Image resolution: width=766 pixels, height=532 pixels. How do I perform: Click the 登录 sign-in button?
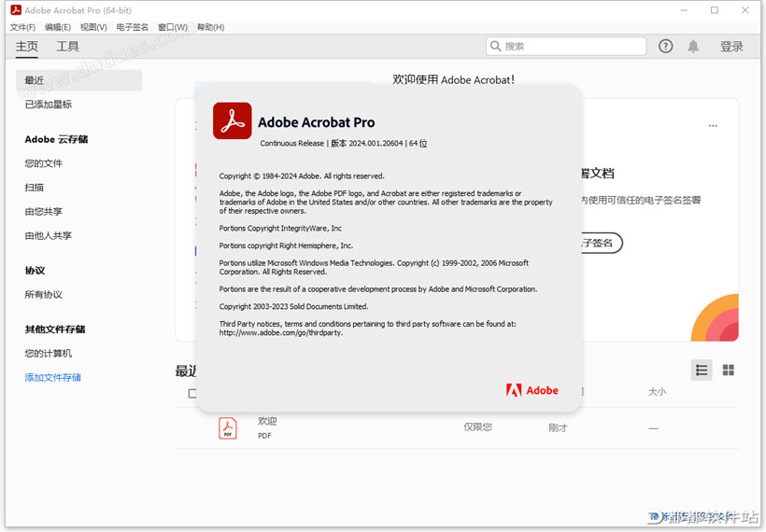[731, 47]
